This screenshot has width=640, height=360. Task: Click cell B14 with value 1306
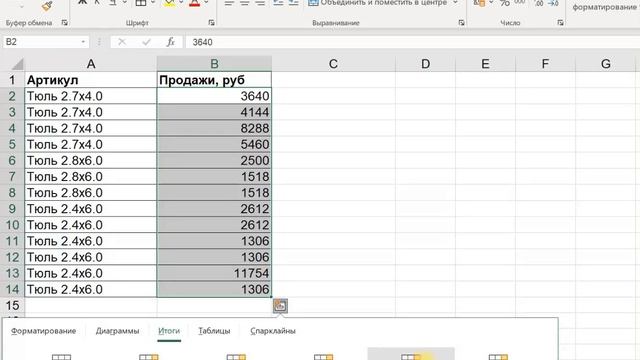pyautogui.click(x=214, y=289)
